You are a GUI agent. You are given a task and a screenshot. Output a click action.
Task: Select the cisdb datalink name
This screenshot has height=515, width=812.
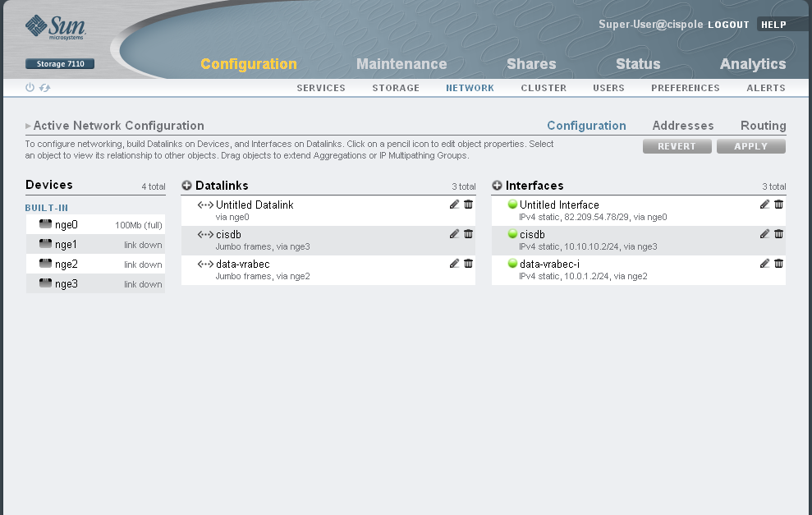pyautogui.click(x=228, y=234)
